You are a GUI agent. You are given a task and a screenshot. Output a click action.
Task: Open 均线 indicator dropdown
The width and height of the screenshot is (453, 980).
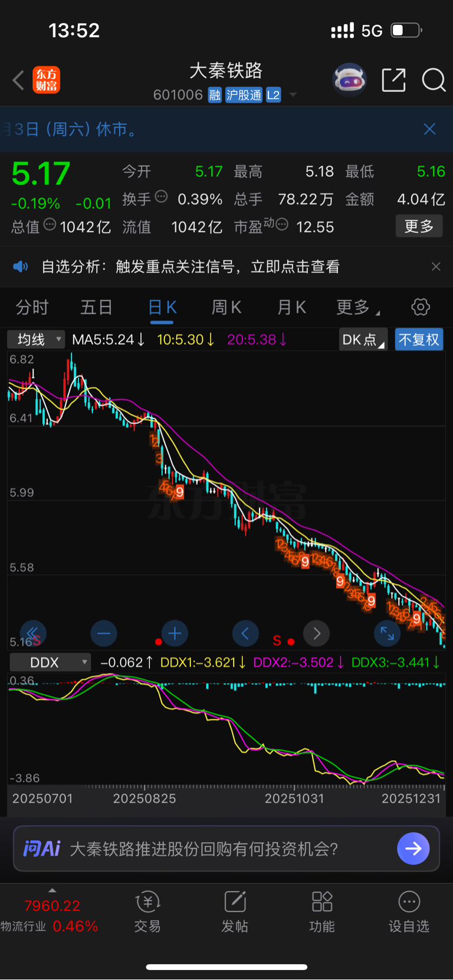coord(35,339)
